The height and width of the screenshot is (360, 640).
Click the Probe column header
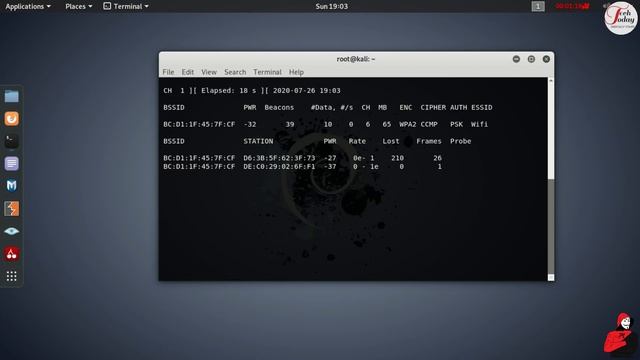click(x=460, y=141)
